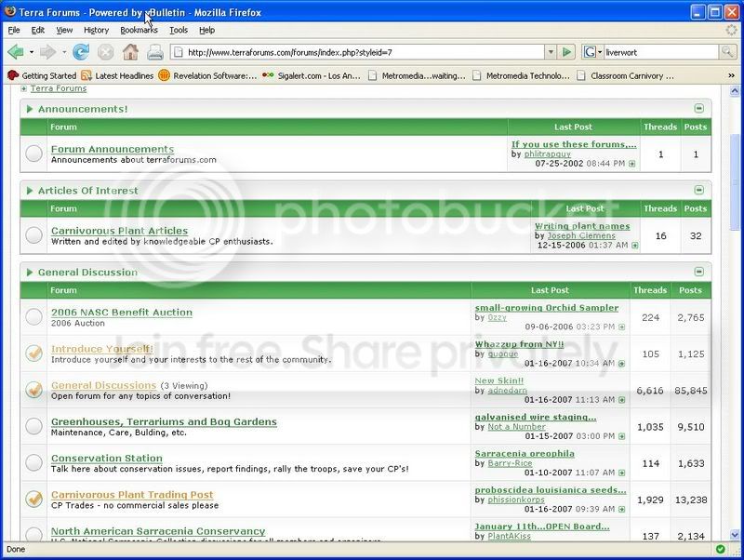Click status circle for Conservation Station
The image size is (744, 560).
click(33, 462)
